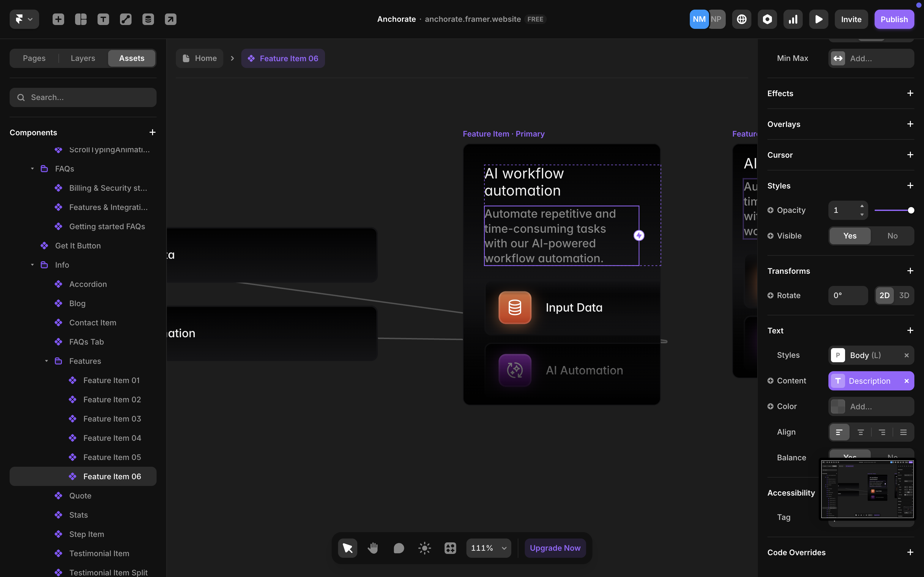Open the Insert panel with the plus icon
924x577 pixels.
coord(58,19)
